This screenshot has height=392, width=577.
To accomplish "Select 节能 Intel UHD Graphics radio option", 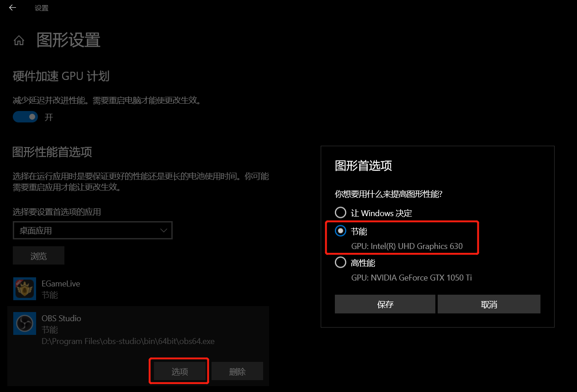I will (341, 231).
